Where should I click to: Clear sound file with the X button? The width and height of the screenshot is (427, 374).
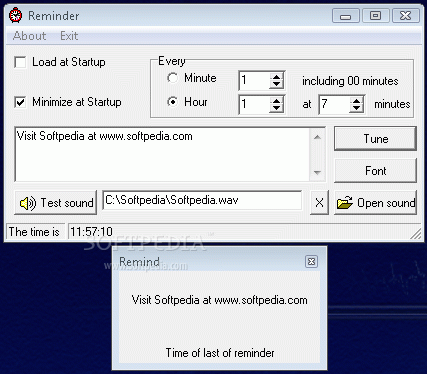[x=319, y=202]
